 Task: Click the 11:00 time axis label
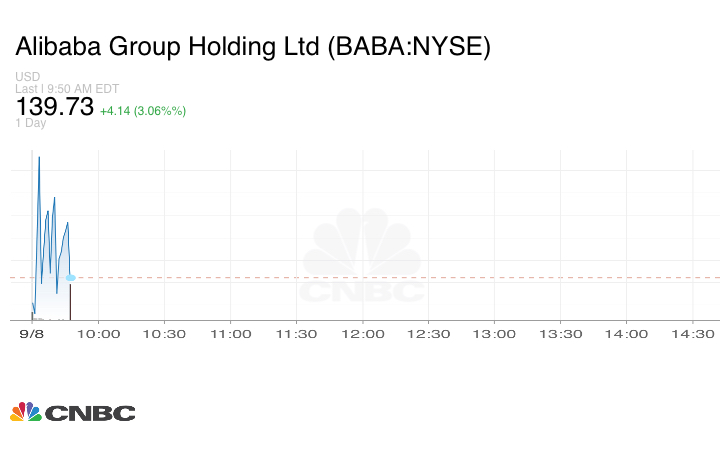pos(231,334)
